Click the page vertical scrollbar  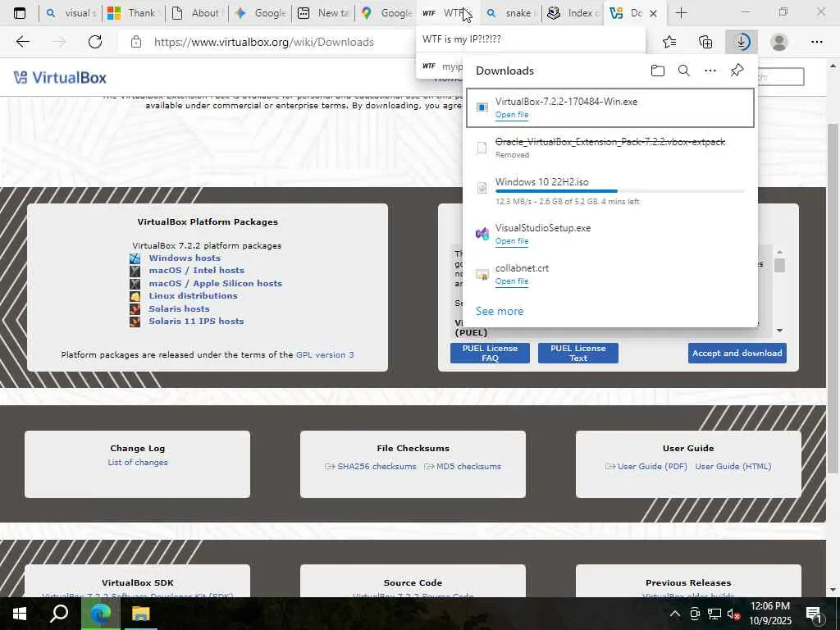pyautogui.click(x=833, y=298)
